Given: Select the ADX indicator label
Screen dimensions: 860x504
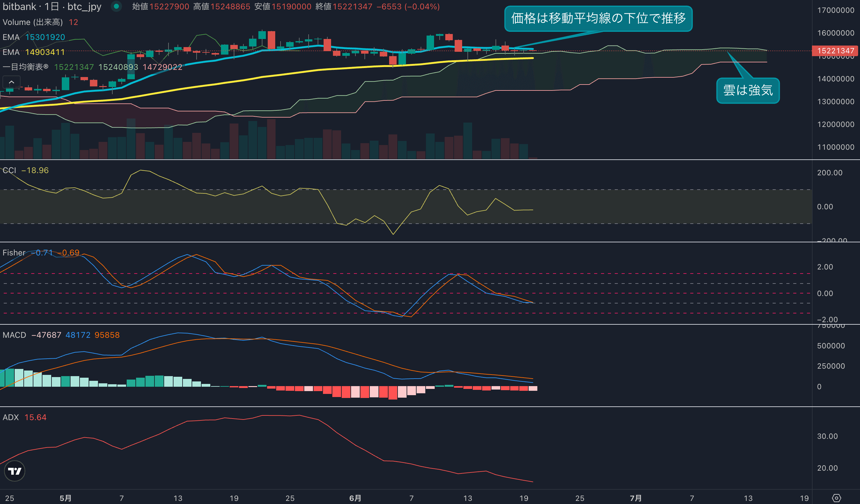Looking at the screenshot, I should tap(11, 417).
